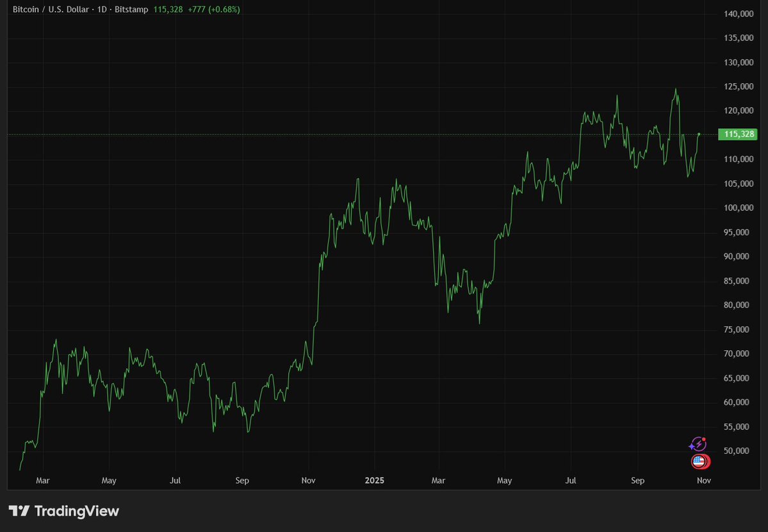Click the leftmost Mar label on time axis

42,480
